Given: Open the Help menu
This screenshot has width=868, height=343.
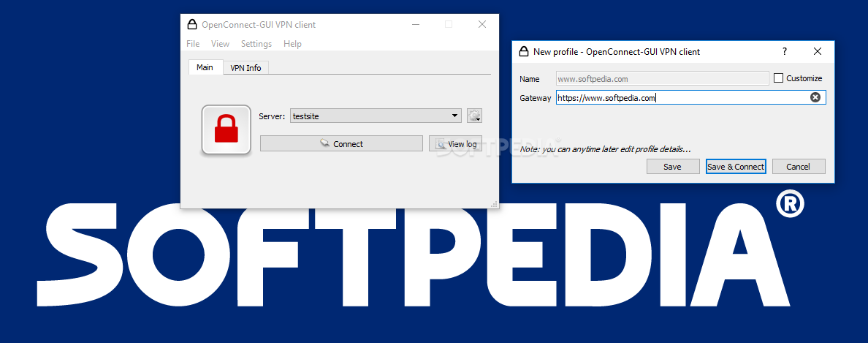Looking at the screenshot, I should click(292, 44).
